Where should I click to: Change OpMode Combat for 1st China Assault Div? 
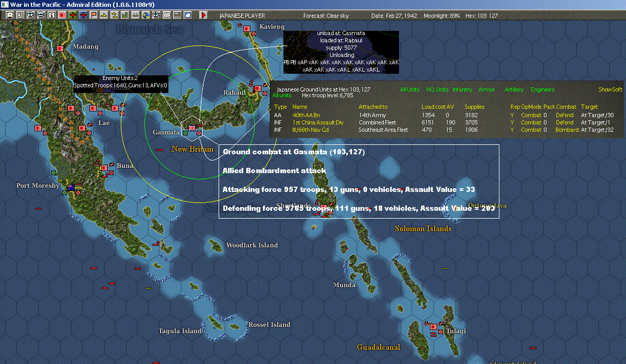pyautogui.click(x=531, y=122)
